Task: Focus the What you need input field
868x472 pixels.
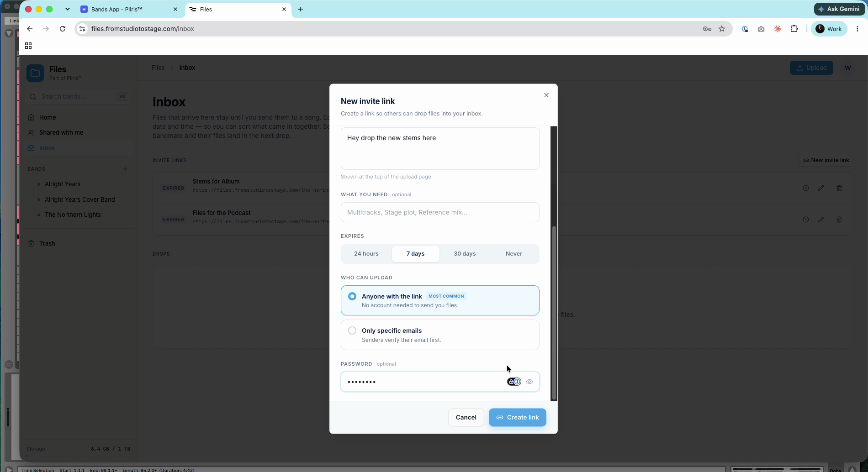Action: pos(440,212)
